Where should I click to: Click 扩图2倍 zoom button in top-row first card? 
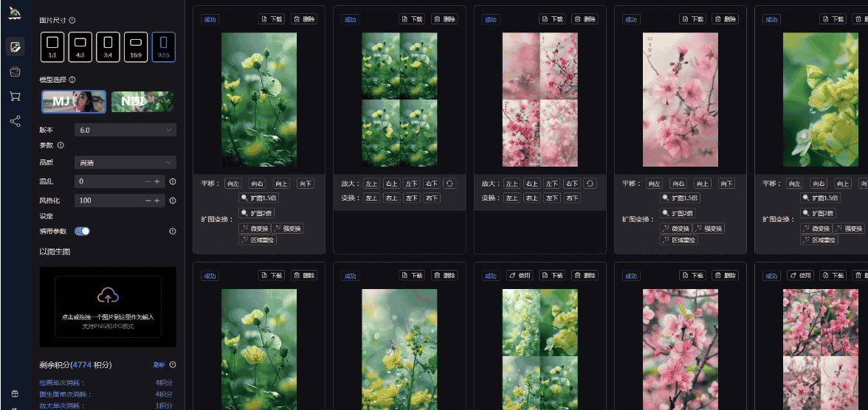click(x=256, y=213)
